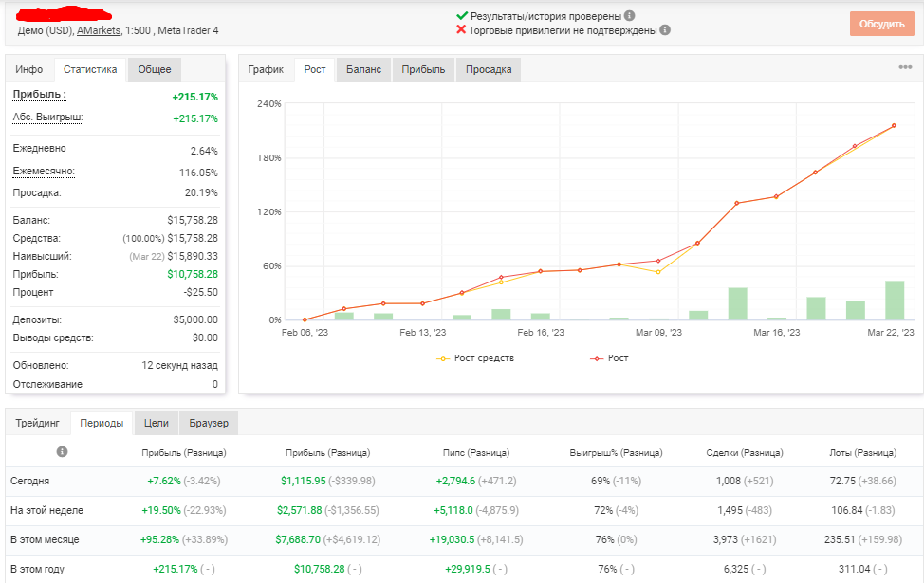924x583 pixels.
Task: Click today's lots value 72.75
Action: click(x=842, y=482)
